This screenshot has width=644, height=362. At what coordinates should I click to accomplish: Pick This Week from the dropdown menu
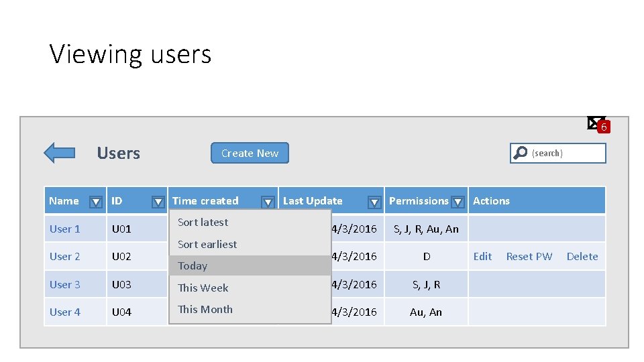point(203,288)
